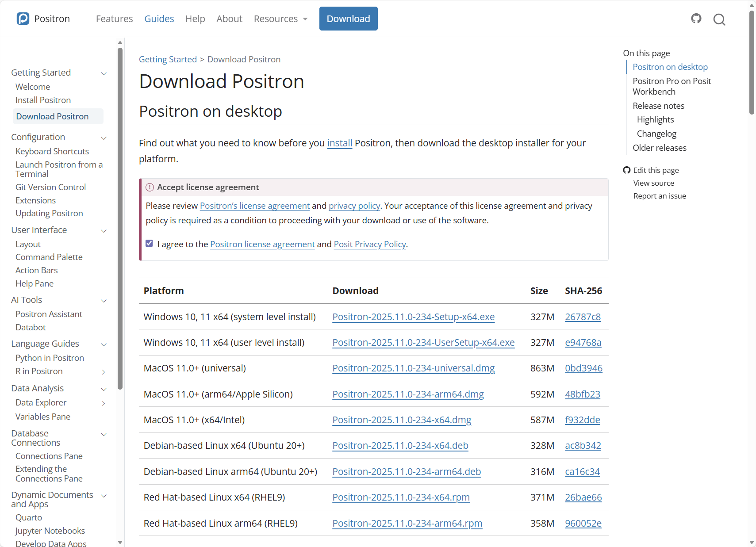Jump to Release notes section
The image size is (756, 547).
tap(658, 106)
